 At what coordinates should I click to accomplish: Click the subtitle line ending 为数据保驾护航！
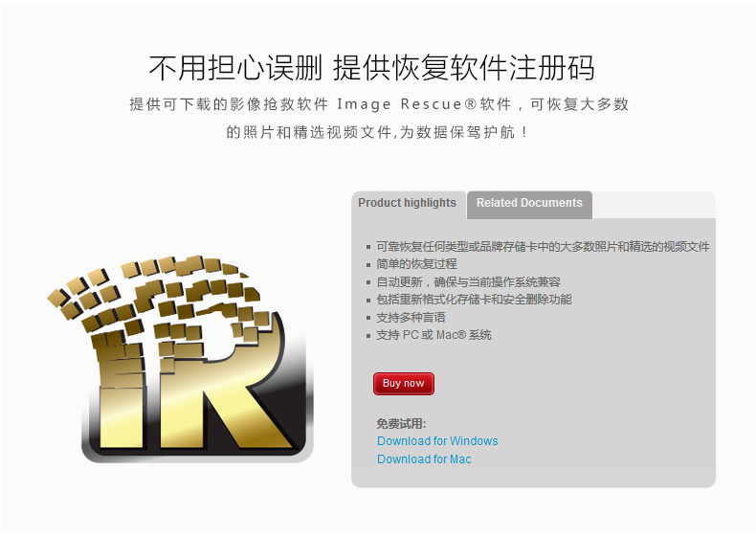coord(378,132)
